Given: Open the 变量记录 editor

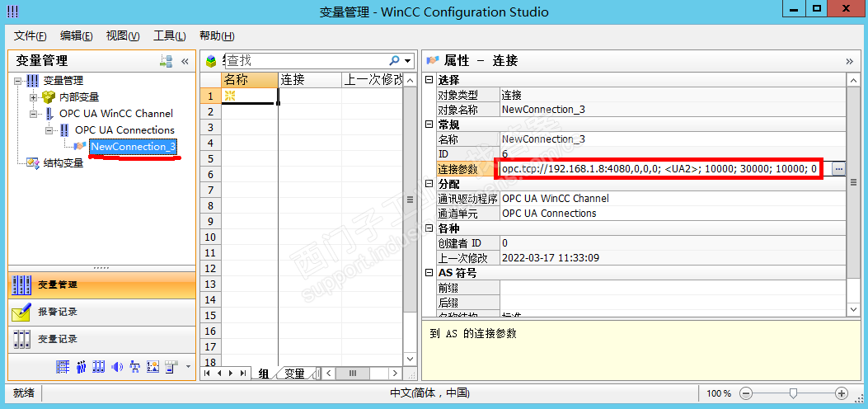Looking at the screenshot, I should [x=102, y=339].
